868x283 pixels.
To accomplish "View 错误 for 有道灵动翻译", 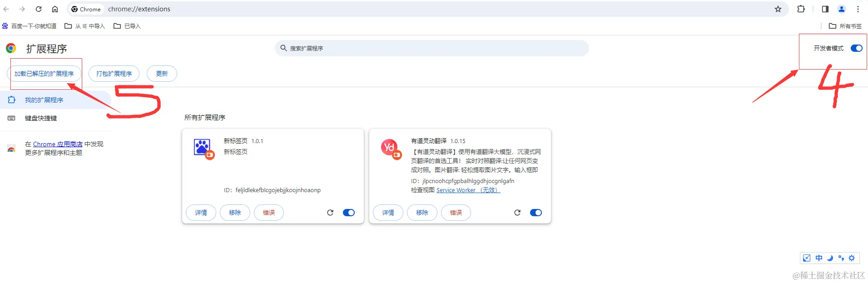I will coord(456,213).
